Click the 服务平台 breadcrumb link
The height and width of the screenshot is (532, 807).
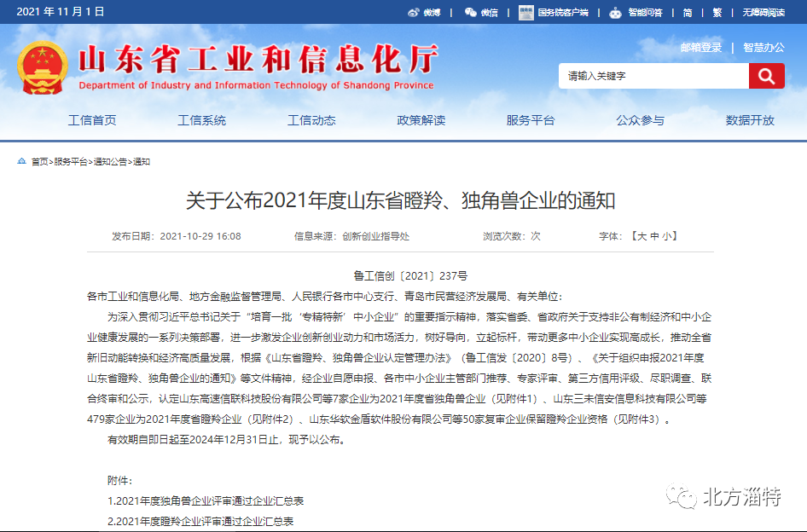[71, 161]
